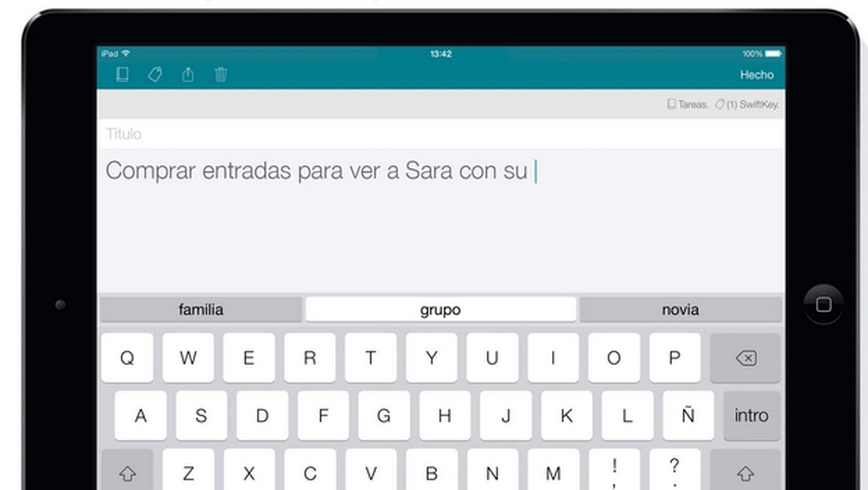The height and width of the screenshot is (490, 868).
Task: Select the suggestion 'grupo'
Action: [440, 309]
